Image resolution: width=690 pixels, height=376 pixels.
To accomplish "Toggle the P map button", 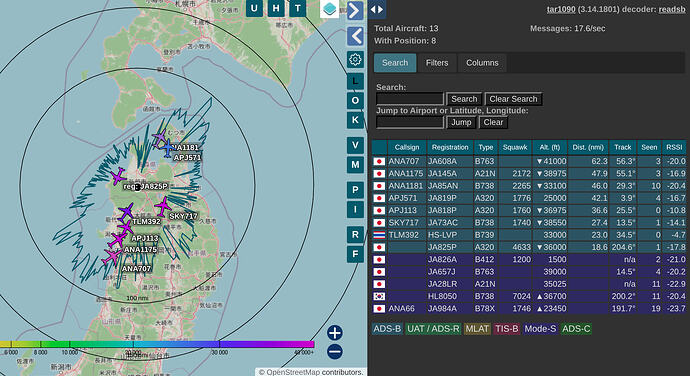I will [x=355, y=190].
